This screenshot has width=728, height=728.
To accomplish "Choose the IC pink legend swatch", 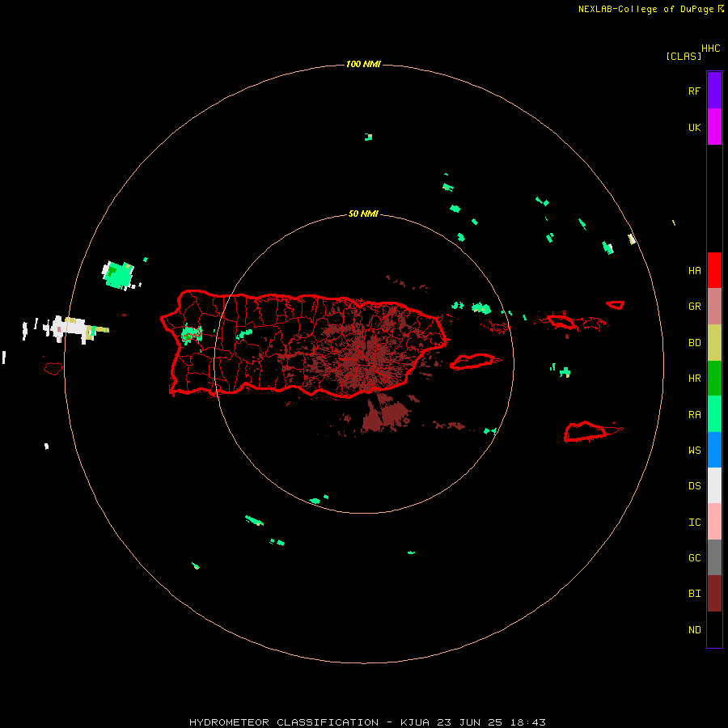I will pyautogui.click(x=714, y=522).
